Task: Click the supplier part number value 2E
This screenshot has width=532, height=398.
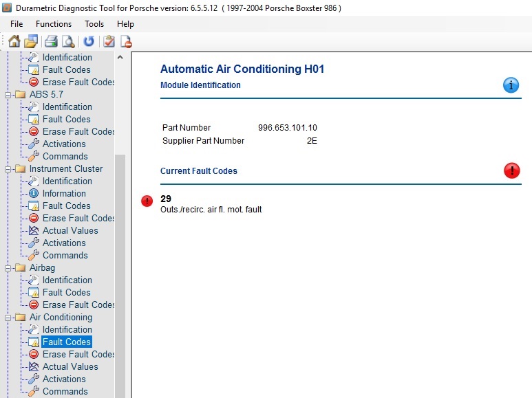Action: point(312,141)
